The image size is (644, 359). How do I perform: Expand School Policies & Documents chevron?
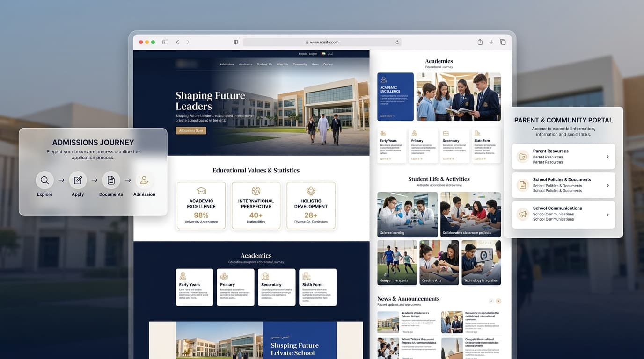click(607, 185)
